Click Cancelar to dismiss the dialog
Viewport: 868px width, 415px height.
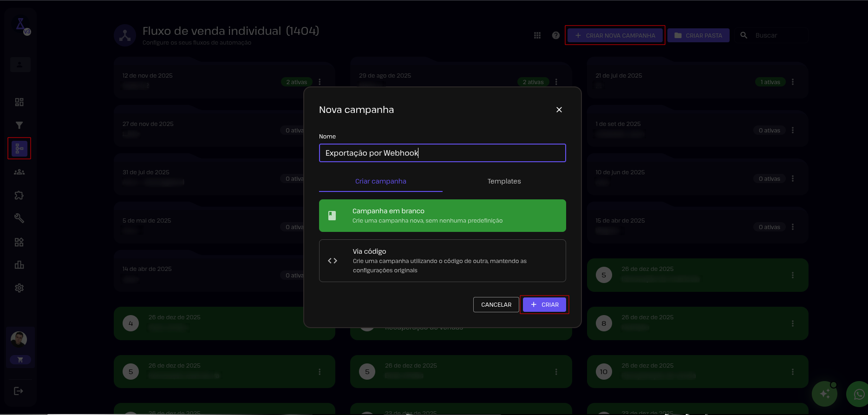point(496,305)
